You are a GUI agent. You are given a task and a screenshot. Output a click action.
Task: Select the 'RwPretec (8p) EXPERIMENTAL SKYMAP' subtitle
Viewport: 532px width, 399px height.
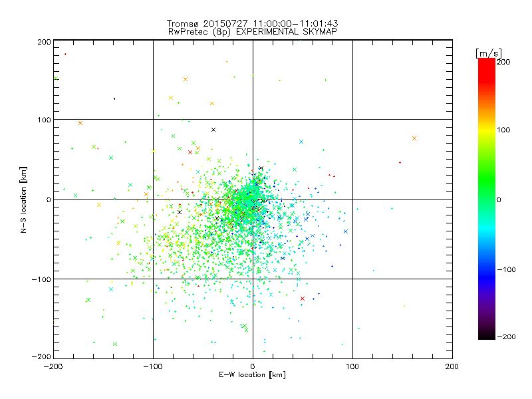[x=253, y=31]
